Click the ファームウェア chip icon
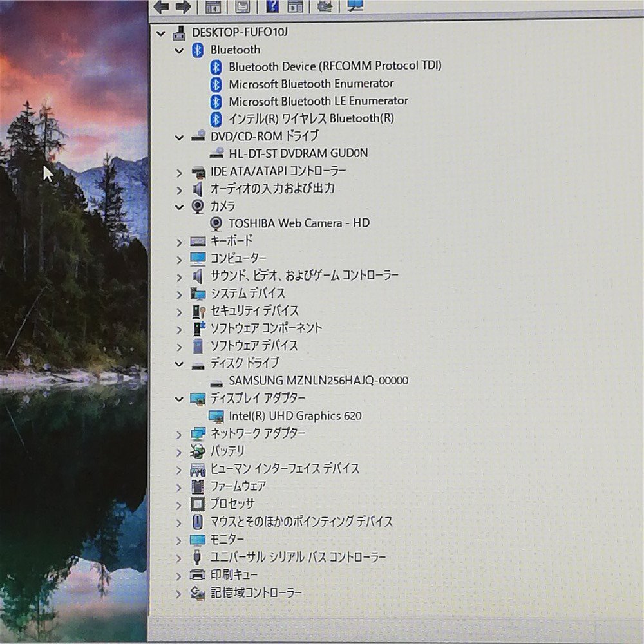 click(x=198, y=486)
